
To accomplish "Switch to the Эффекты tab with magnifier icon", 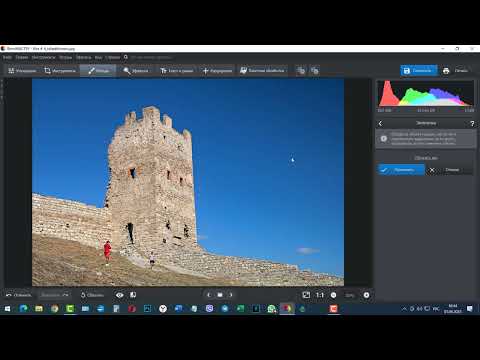I will click(136, 71).
